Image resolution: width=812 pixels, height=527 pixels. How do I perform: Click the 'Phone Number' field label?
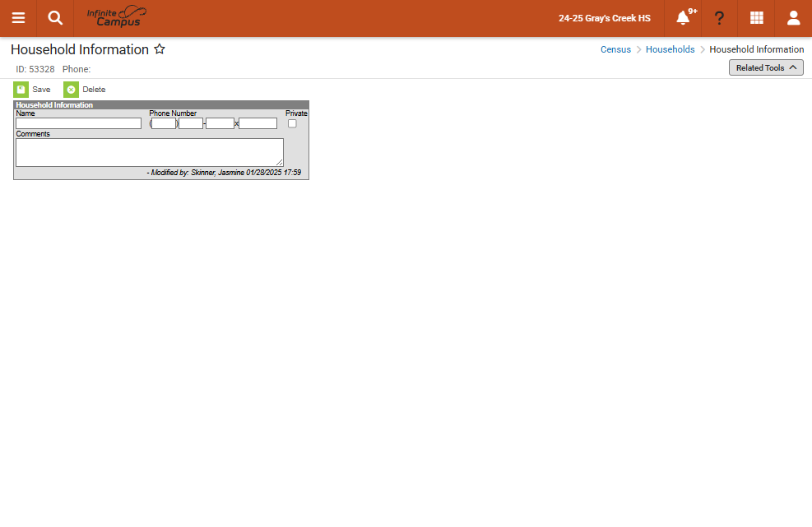pos(173,113)
